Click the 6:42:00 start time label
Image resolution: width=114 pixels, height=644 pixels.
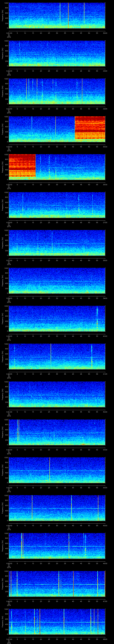coord(9,450)
